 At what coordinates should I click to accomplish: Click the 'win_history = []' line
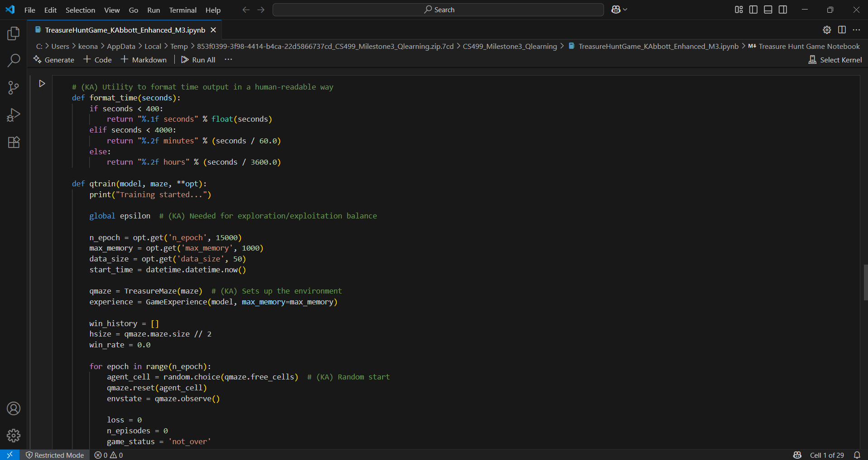124,323
